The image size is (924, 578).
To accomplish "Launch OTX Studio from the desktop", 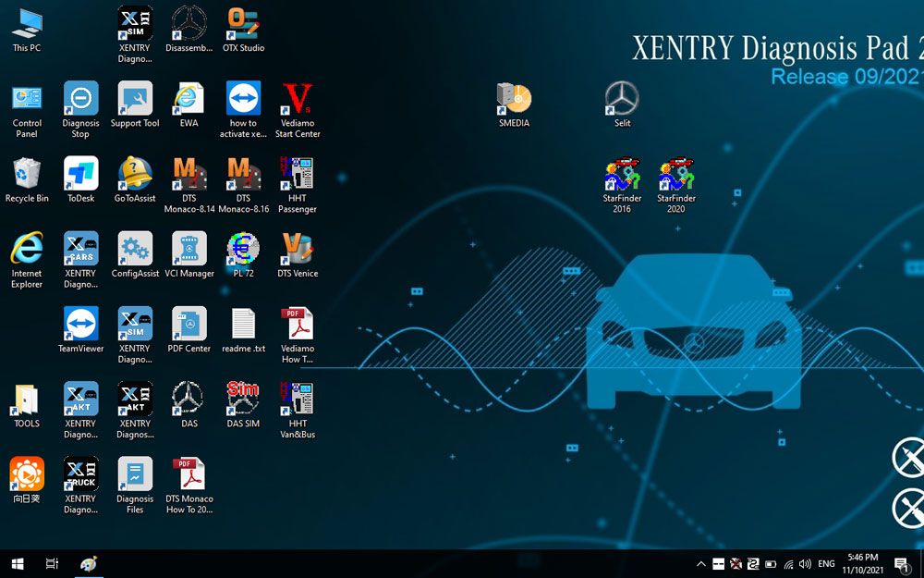I will click(243, 31).
